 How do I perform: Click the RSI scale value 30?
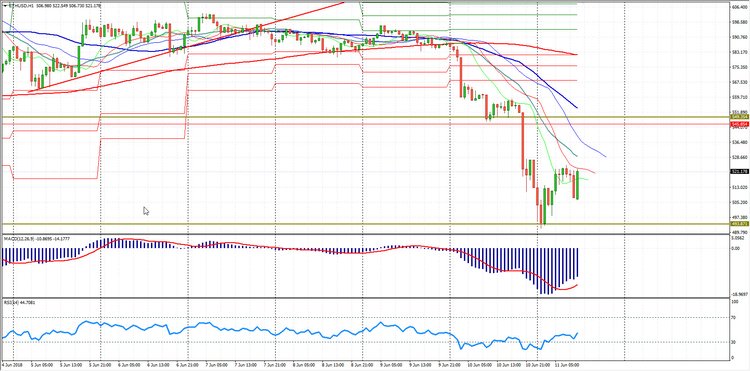[x=734, y=342]
